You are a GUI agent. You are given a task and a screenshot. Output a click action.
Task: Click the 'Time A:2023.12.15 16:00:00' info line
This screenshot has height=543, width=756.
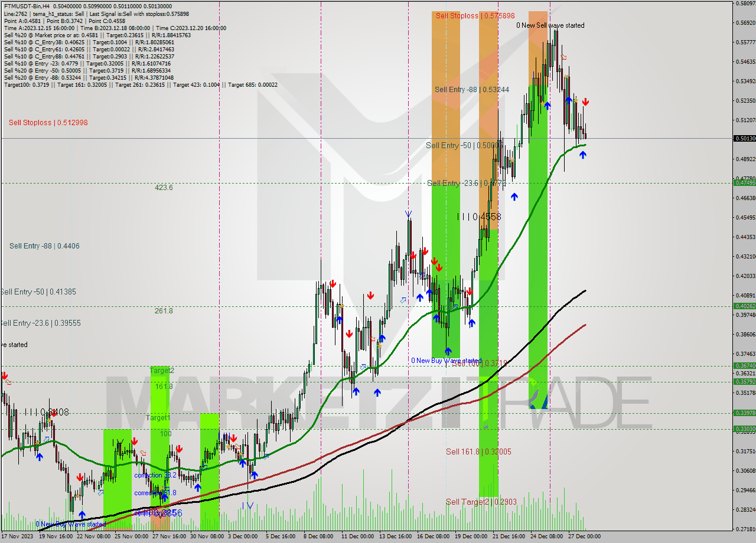click(x=115, y=28)
